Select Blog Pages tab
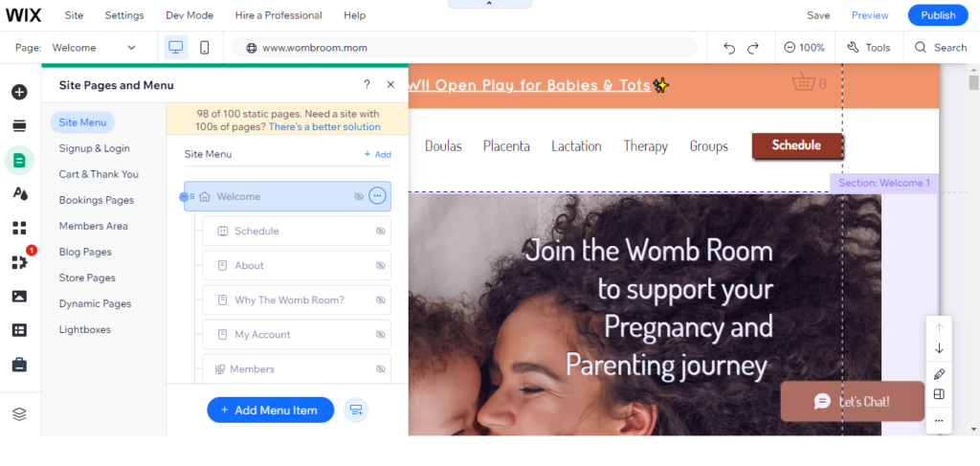This screenshot has height=466, width=980. pos(85,252)
